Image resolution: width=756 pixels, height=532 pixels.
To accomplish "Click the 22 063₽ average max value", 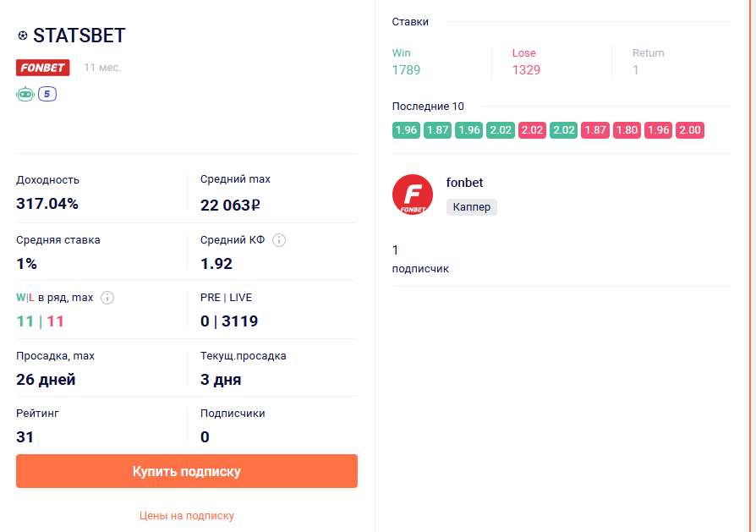I will (231, 206).
